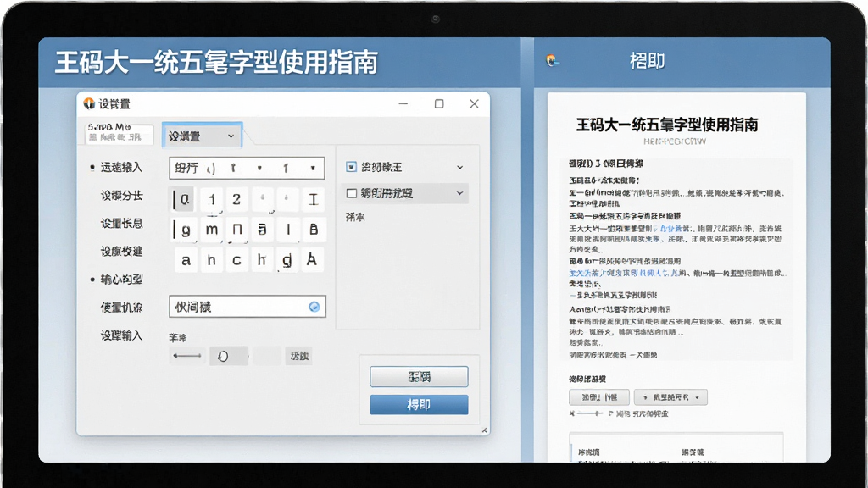This screenshot has height=488, width=868.
Task: Pick the "c" key in the key grid
Action: coord(236,259)
